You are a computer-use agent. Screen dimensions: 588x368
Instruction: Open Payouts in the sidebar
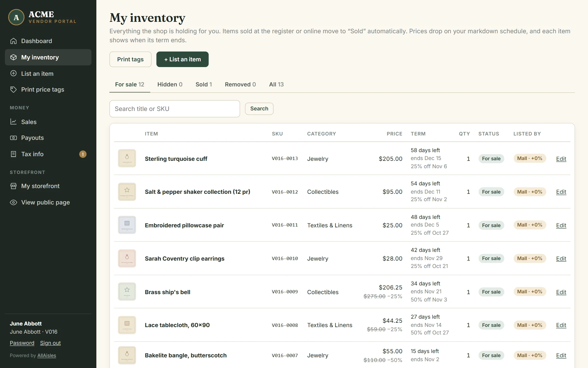(48, 138)
